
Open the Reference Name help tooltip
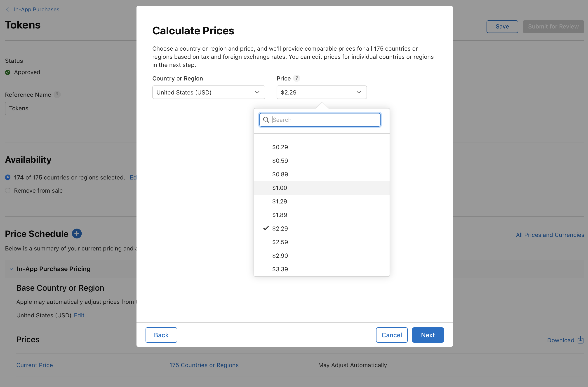point(57,95)
